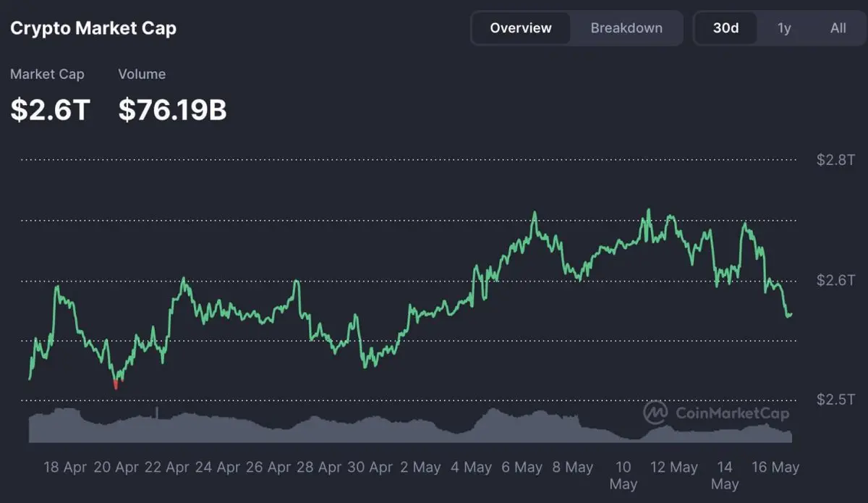Click the red low point on chart
868x503 pixels.
116,384
